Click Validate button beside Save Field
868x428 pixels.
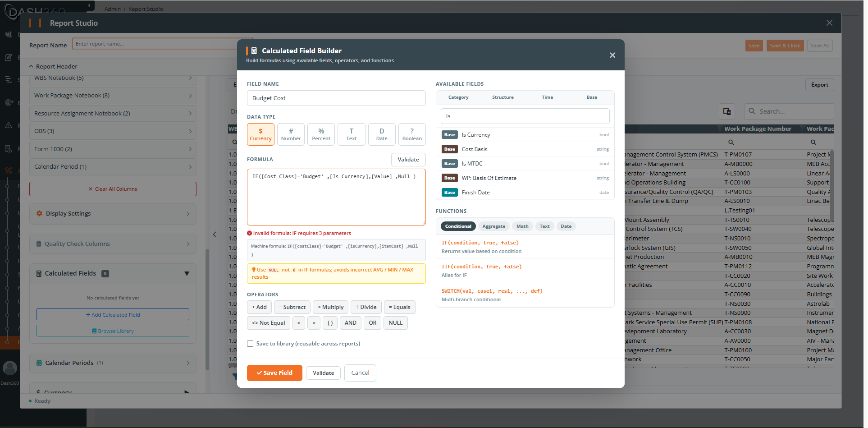point(324,373)
